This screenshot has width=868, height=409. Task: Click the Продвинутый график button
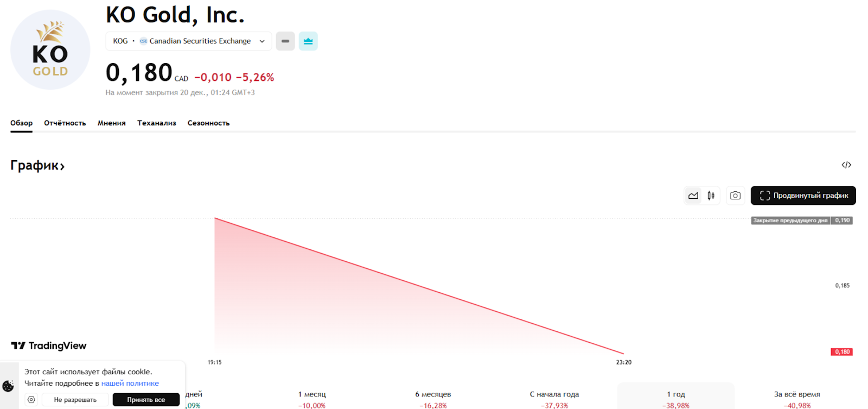[803, 196]
